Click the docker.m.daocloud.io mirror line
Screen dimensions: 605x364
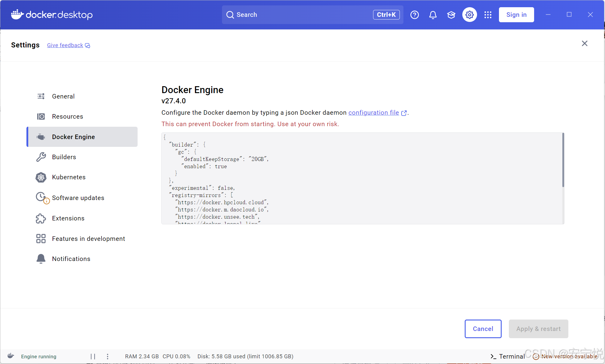(222, 210)
